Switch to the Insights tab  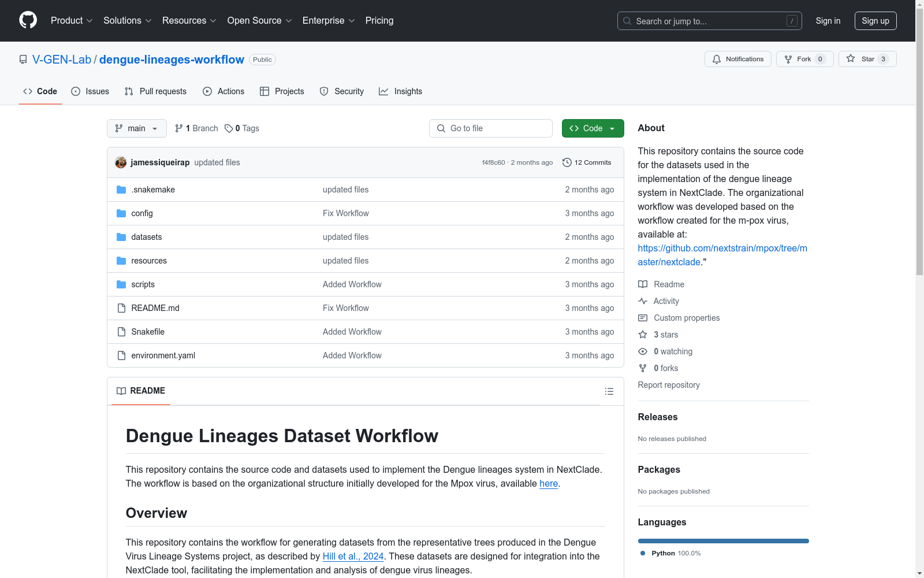pos(401,91)
